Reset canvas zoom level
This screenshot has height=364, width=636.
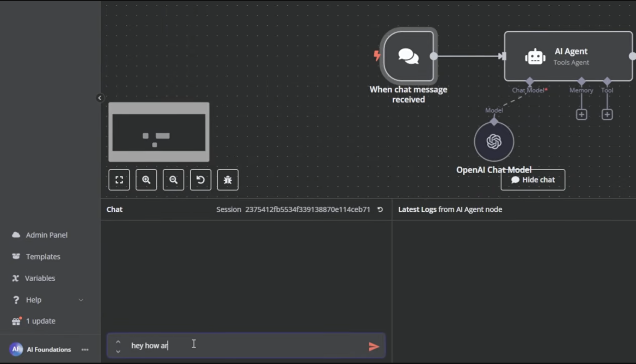tap(201, 180)
